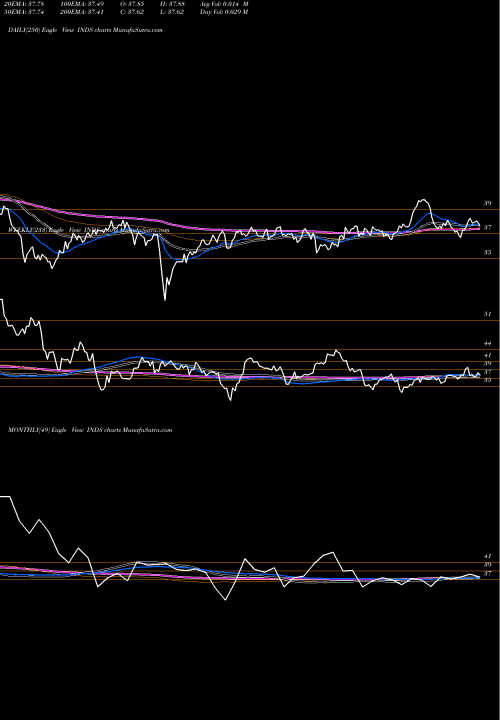Click the 41 price label on weekly chart

point(488,355)
